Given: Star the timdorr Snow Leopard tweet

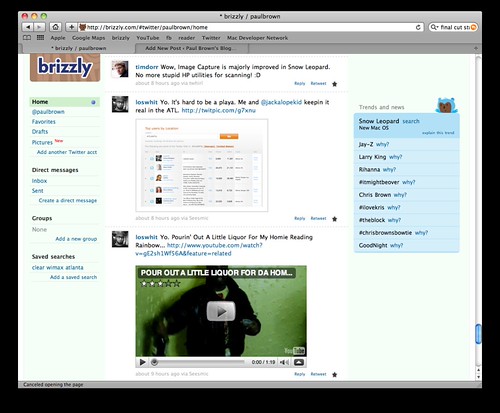Looking at the screenshot, I should point(335,84).
